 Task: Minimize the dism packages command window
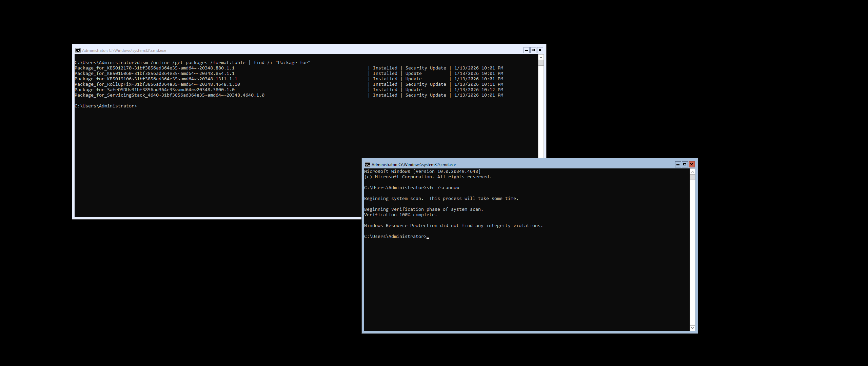point(526,50)
